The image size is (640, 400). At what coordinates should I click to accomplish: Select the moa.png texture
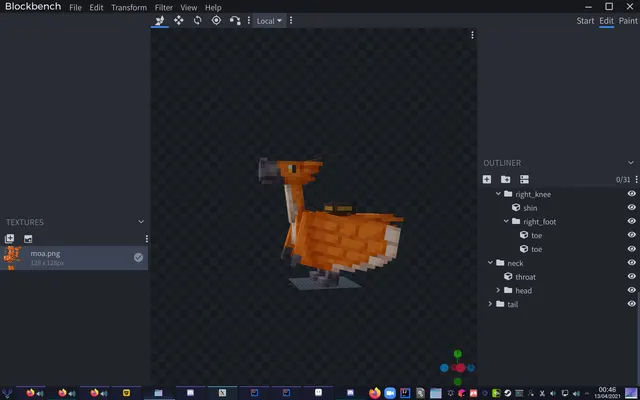pyautogui.click(x=74, y=258)
